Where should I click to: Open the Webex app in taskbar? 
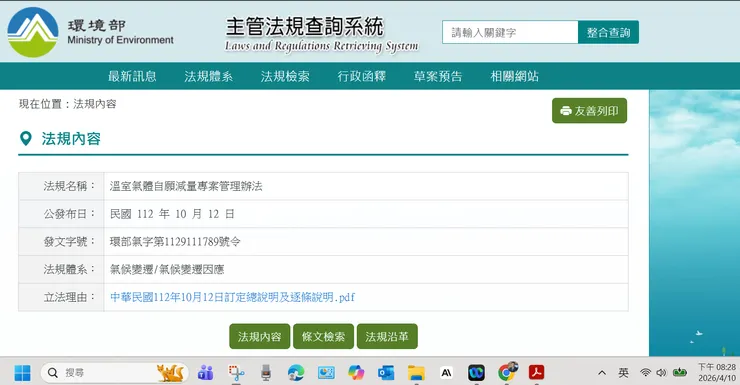tap(476, 373)
